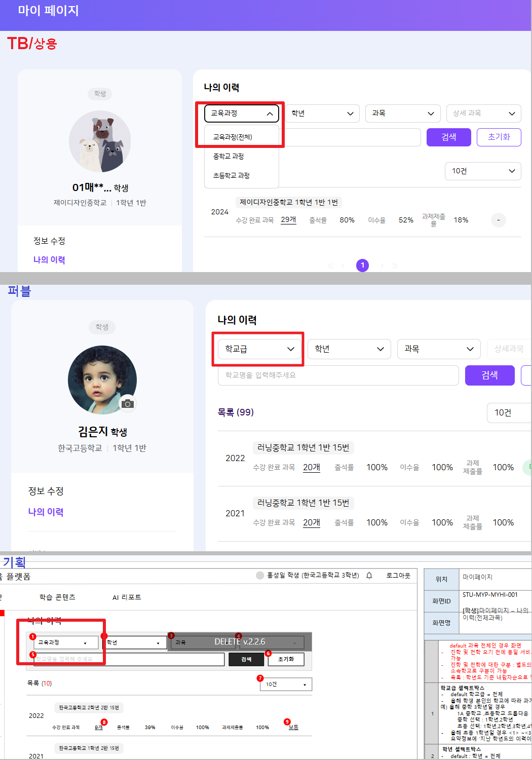Click the 로그아웃 link
532x760 pixels.
click(x=398, y=576)
